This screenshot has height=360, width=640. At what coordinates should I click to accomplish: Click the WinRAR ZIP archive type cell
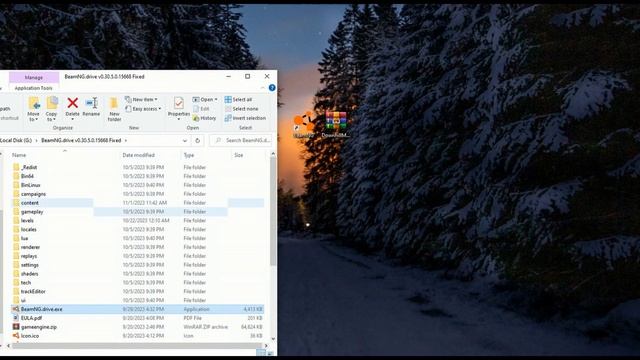pyautogui.click(x=205, y=327)
